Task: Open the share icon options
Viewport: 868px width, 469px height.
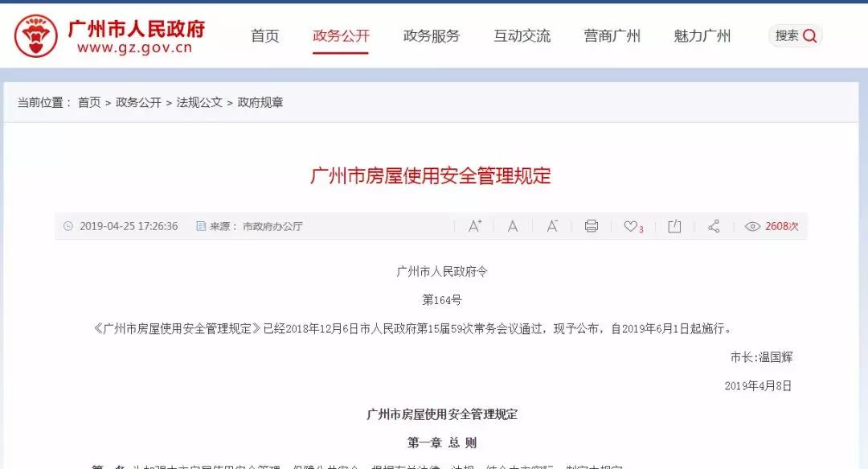Action: click(x=714, y=226)
